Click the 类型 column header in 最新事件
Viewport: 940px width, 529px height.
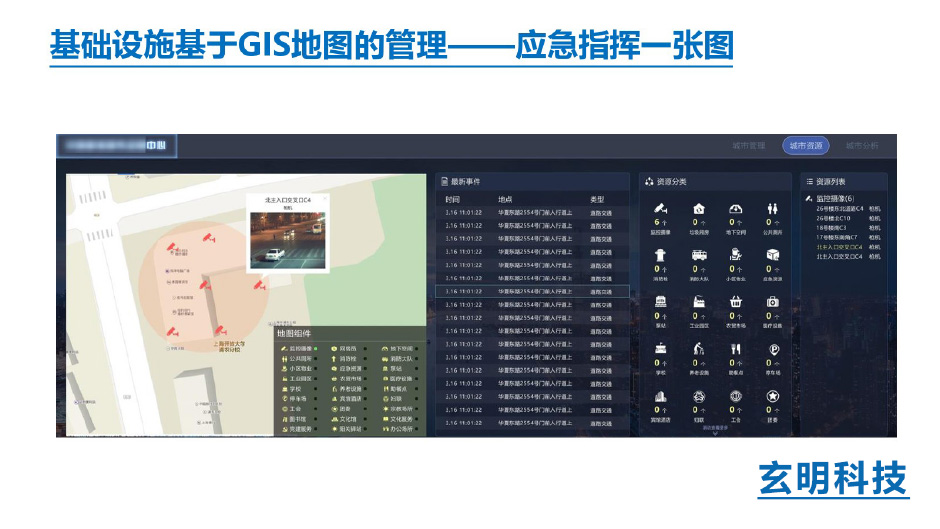click(x=597, y=199)
